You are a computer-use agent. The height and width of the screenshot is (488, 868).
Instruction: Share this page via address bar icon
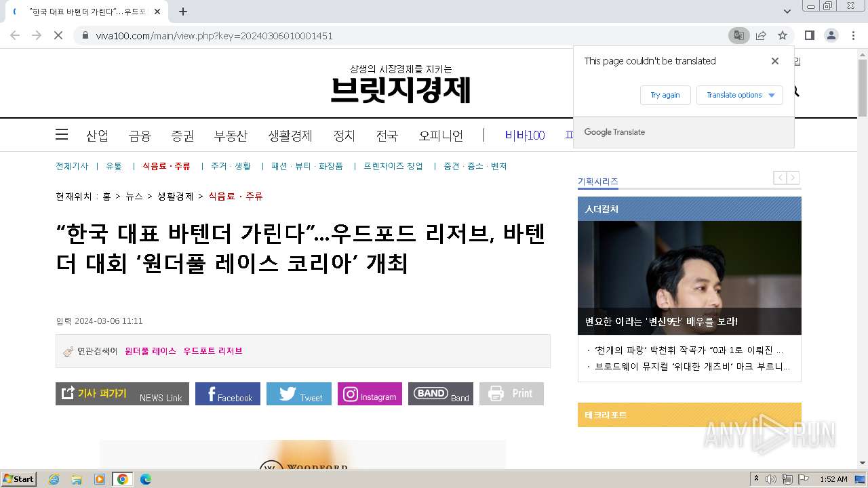coord(761,35)
